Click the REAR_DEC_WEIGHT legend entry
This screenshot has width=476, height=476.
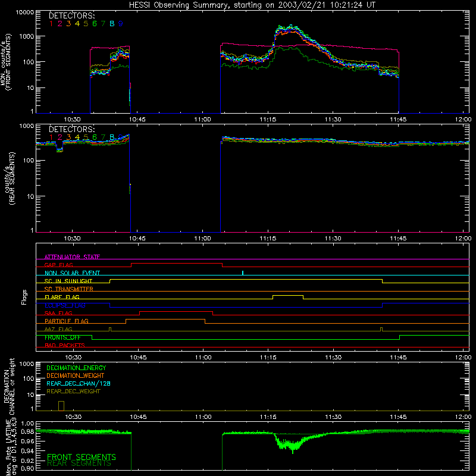click(x=73, y=392)
